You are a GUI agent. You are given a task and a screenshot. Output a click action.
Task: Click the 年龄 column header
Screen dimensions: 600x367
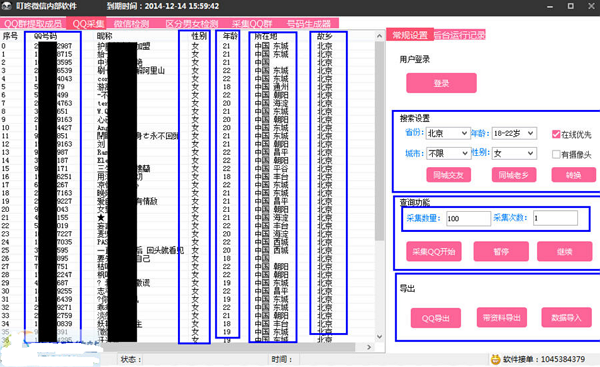coord(230,36)
